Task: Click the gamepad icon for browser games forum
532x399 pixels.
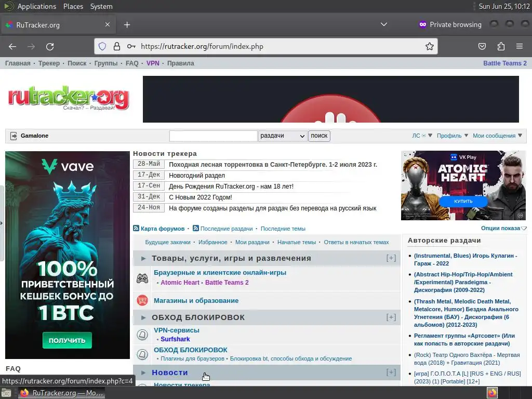Action: 142,278
